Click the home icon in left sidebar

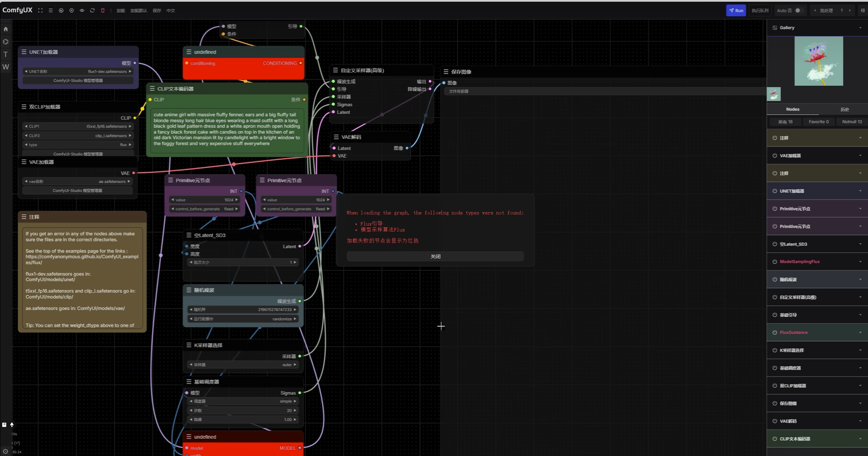click(x=6, y=29)
